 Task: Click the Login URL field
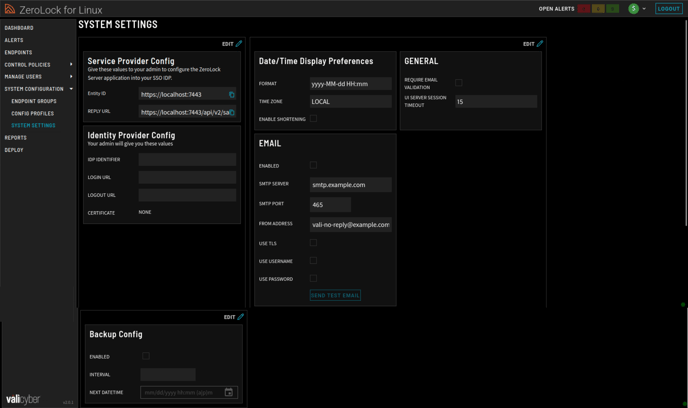[x=187, y=177]
